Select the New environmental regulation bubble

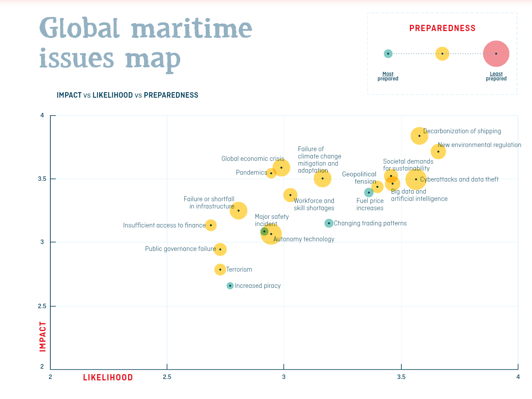(x=438, y=152)
